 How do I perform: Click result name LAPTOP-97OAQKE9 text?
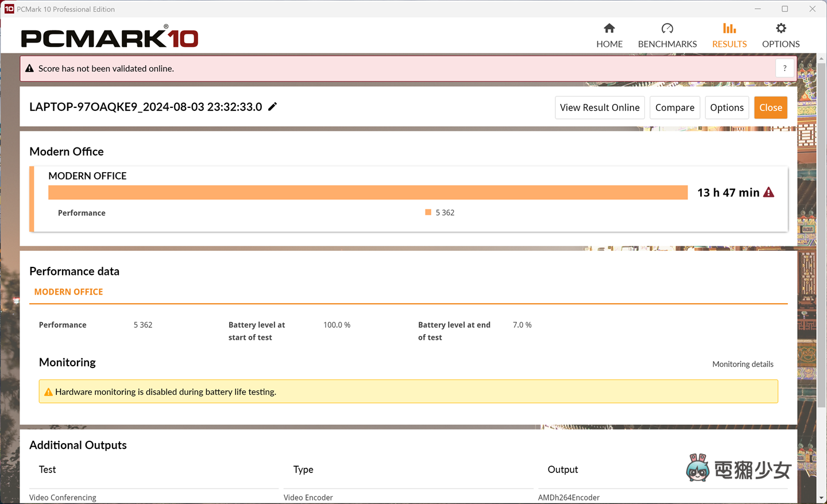(146, 107)
